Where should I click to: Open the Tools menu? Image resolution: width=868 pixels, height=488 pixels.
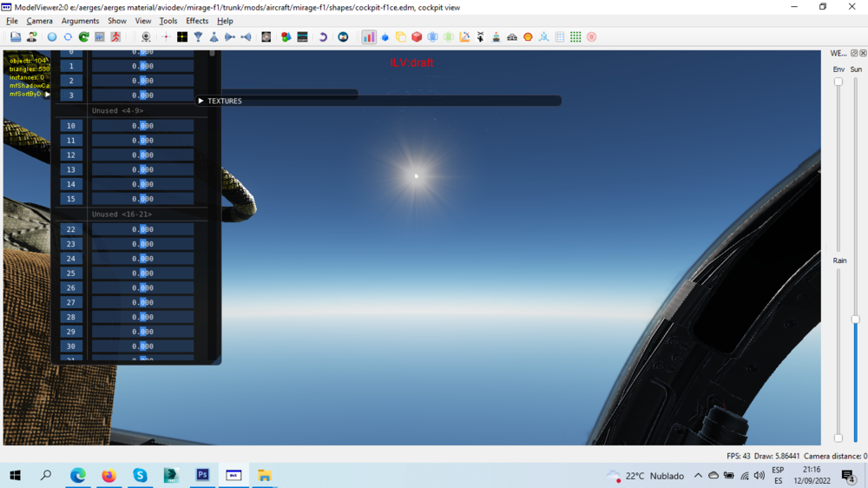click(x=168, y=21)
